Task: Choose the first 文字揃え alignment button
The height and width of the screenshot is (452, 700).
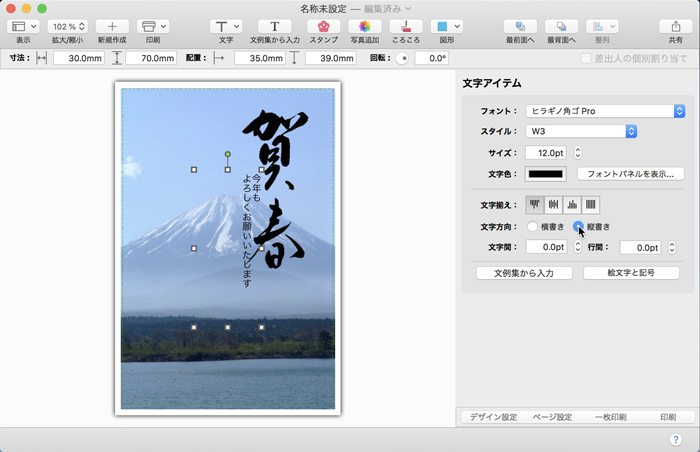Action: pos(535,205)
